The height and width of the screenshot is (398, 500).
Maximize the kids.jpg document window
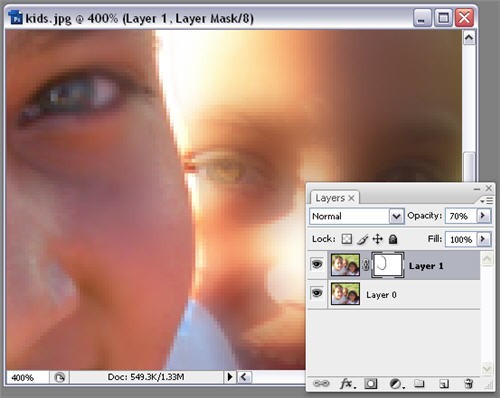443,18
